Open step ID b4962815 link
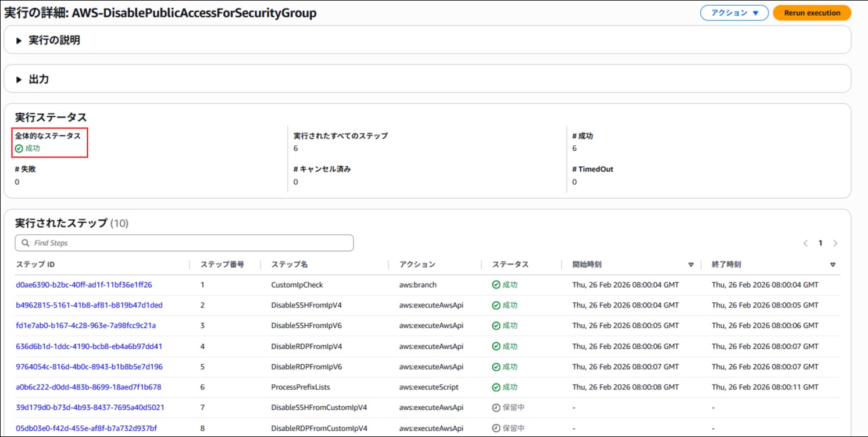868x437 pixels. [x=89, y=305]
